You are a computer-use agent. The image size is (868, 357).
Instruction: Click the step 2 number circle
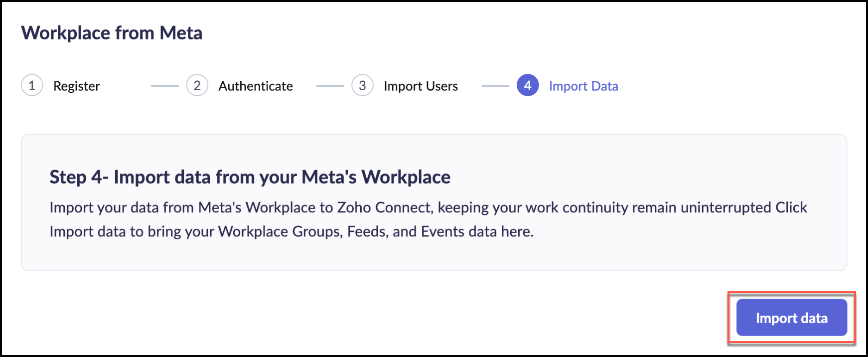coord(197,86)
